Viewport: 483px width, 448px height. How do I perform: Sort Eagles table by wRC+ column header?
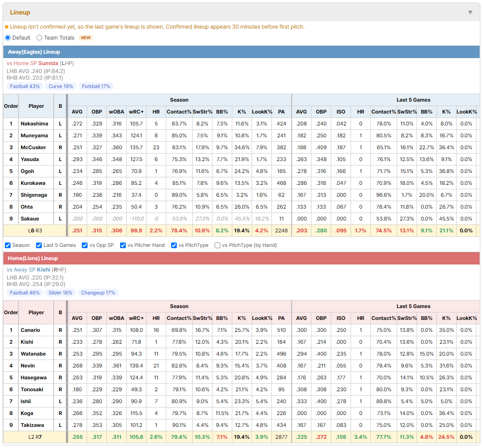pyautogui.click(x=136, y=112)
